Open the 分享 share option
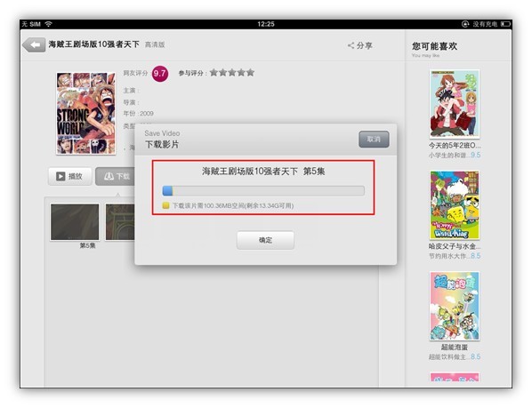Image resolution: width=532 pixels, height=408 pixels. [x=360, y=45]
